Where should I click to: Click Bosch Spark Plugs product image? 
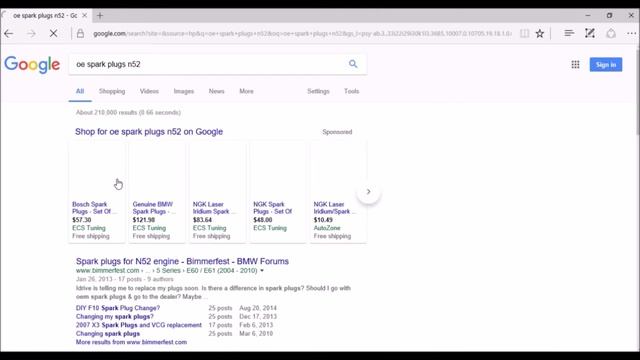(x=97, y=171)
